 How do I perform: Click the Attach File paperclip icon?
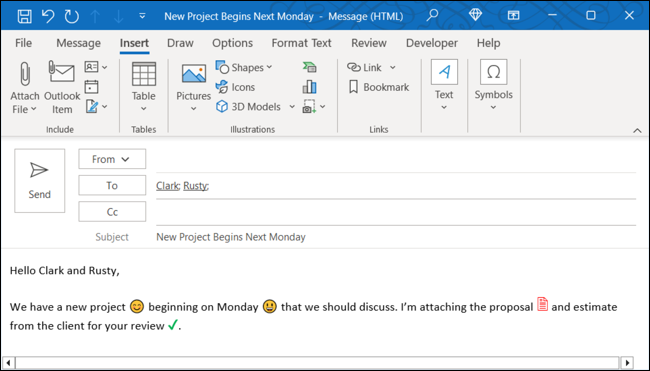click(x=25, y=74)
